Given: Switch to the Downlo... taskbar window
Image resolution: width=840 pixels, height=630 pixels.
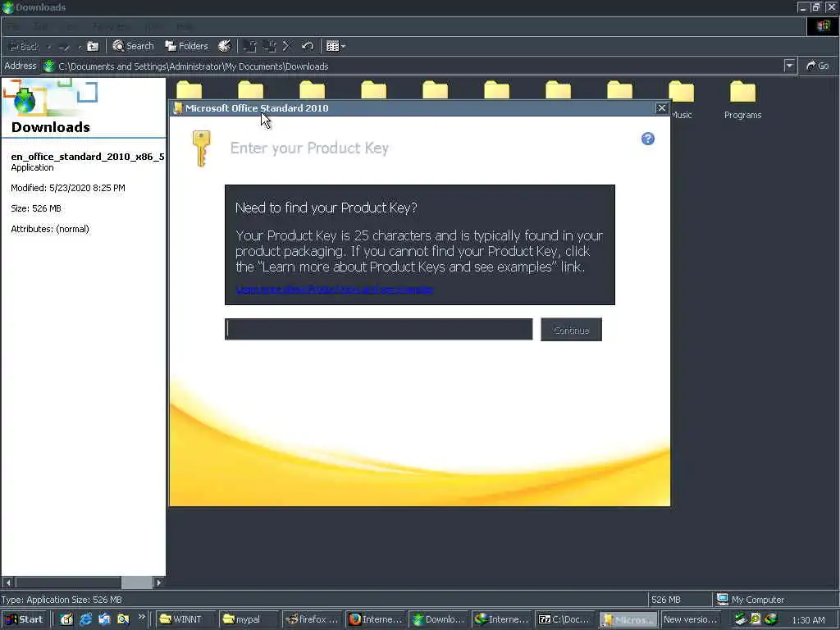Looking at the screenshot, I should click(438, 619).
